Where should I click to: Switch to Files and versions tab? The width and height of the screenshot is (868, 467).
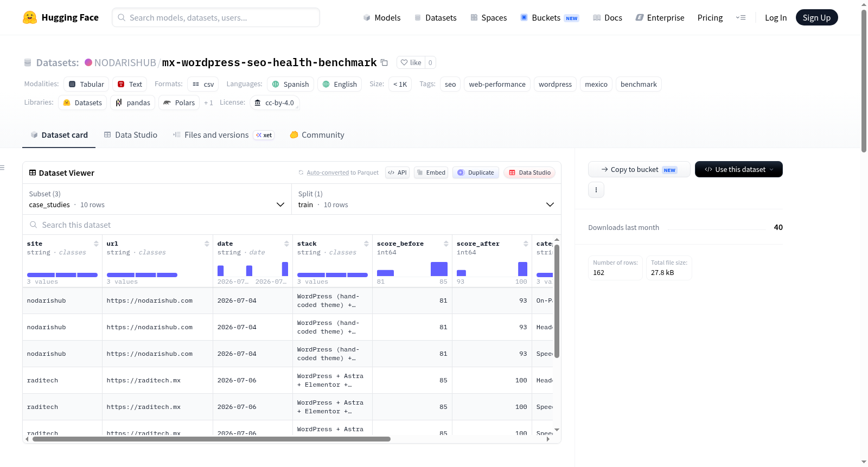pyautogui.click(x=224, y=135)
